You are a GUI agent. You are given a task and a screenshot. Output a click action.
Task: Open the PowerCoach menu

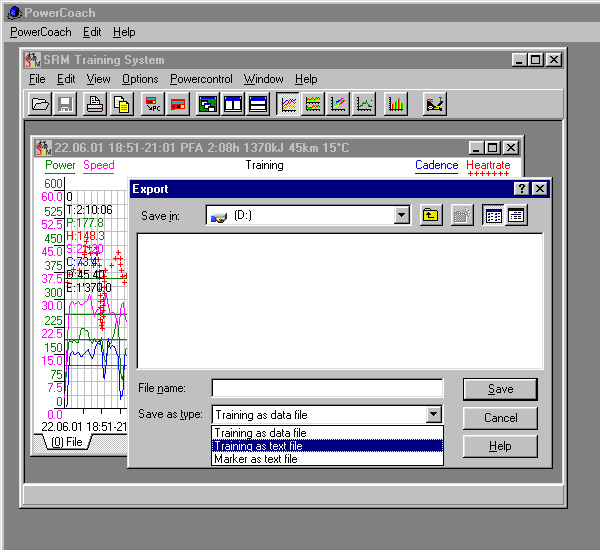41,32
